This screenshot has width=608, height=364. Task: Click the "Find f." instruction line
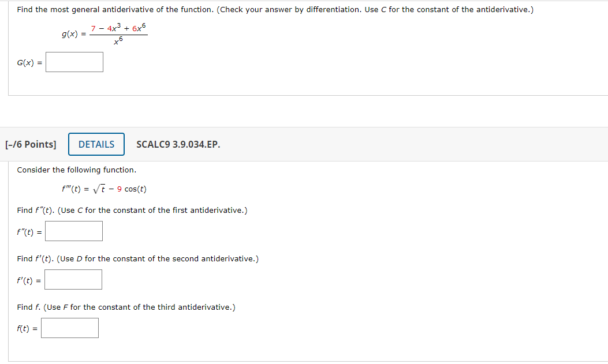tap(126, 307)
